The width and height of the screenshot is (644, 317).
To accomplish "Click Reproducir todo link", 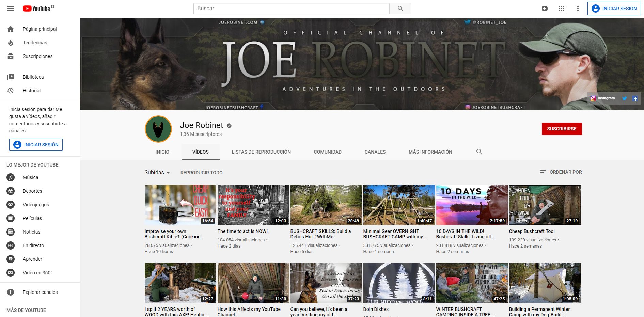I will point(201,173).
